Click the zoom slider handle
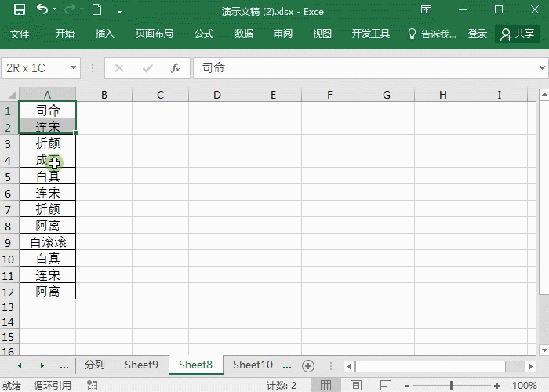Viewport: 549px width, 392px height. (x=452, y=386)
